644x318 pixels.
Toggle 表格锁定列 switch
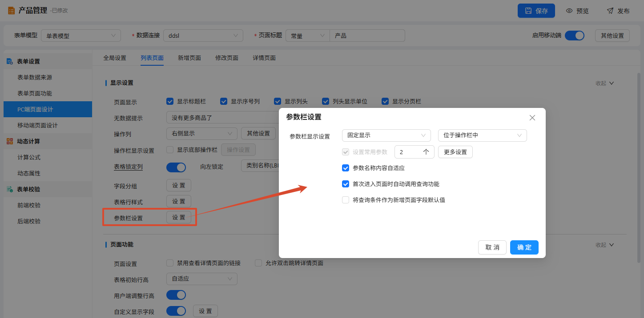(x=176, y=167)
